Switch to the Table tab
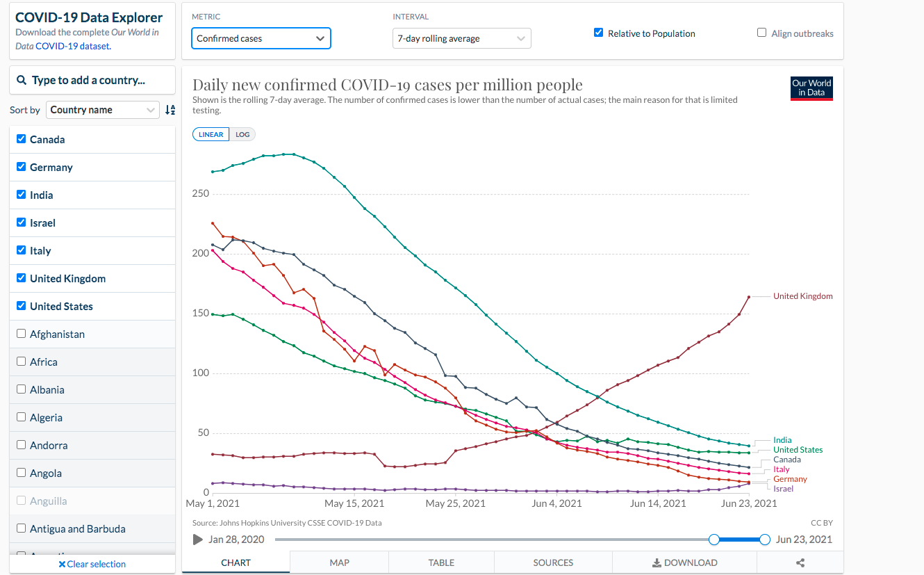This screenshot has height=575, width=924. [x=442, y=562]
